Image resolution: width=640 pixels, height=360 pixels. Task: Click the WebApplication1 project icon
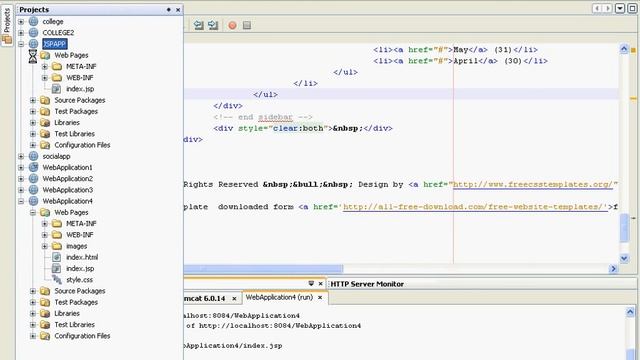[33, 167]
